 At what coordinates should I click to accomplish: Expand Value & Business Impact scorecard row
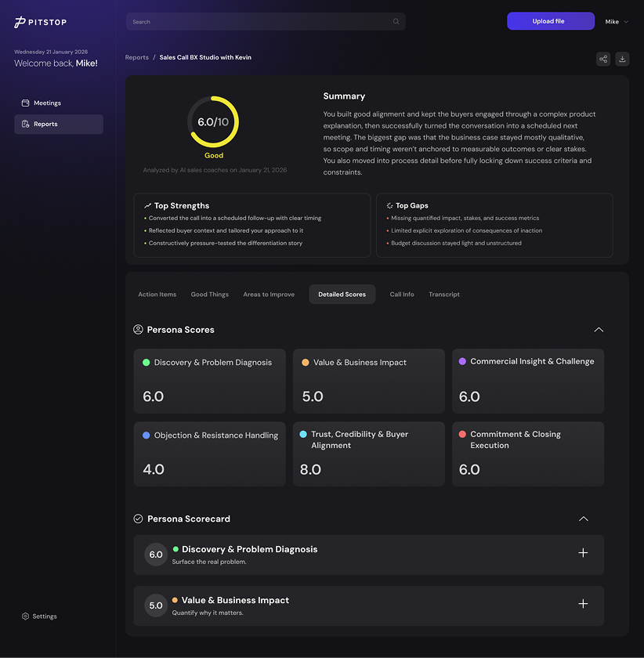pos(583,604)
